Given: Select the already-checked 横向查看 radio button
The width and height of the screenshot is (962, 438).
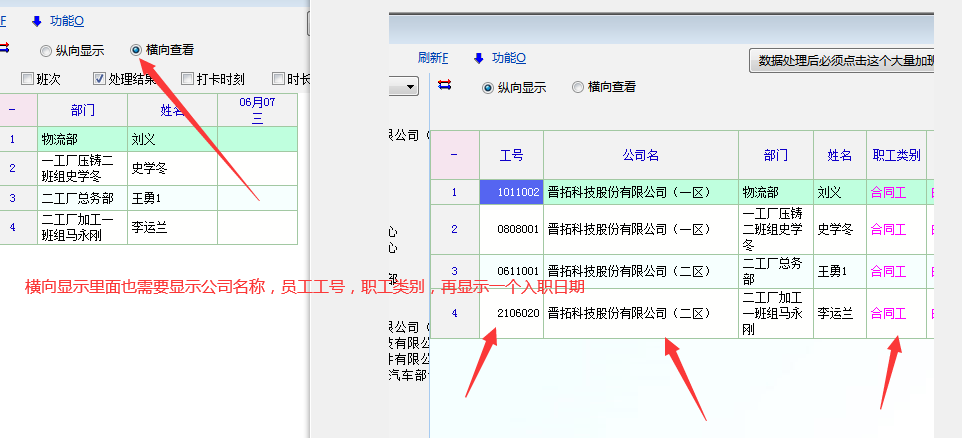Looking at the screenshot, I should click(x=136, y=49).
